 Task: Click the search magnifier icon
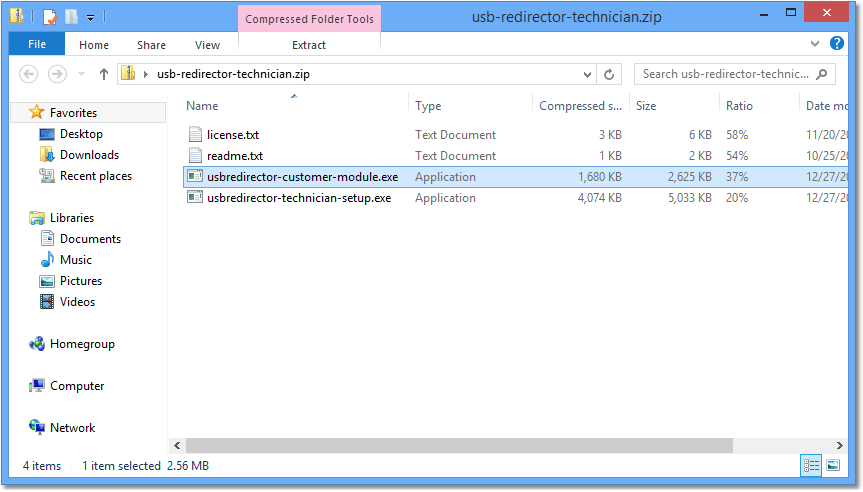click(822, 74)
